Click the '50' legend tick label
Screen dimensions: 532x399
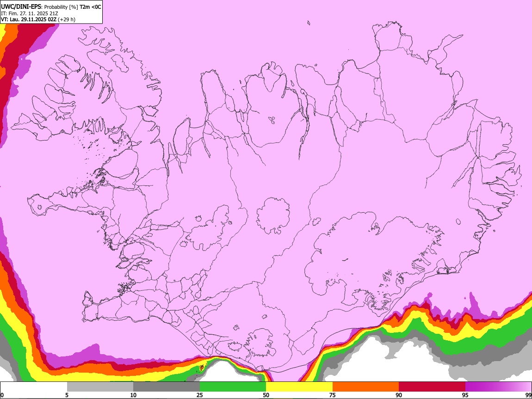(x=266, y=395)
